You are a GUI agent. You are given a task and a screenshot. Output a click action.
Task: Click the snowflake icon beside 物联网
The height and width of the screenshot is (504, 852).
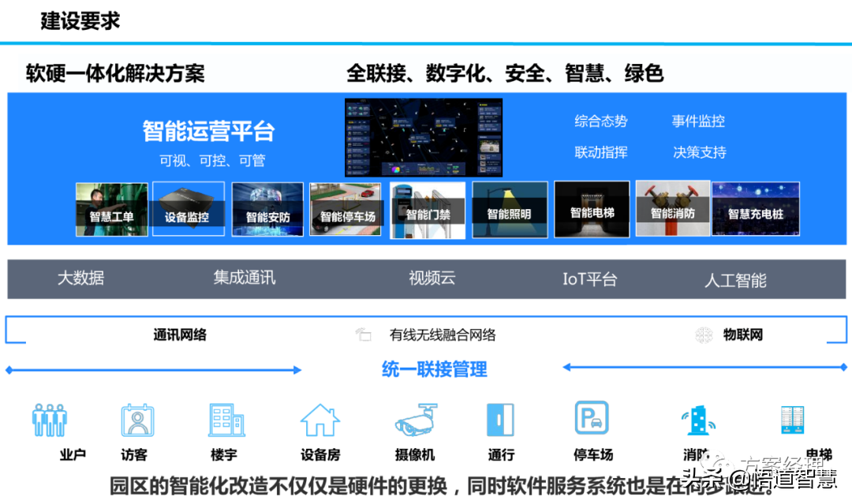(704, 335)
